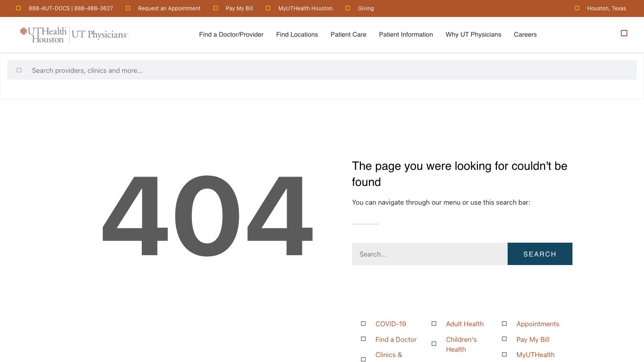Screen dimensions: 644x362
Task: Open the icon at the far right of navigation
Action: click(x=624, y=33)
